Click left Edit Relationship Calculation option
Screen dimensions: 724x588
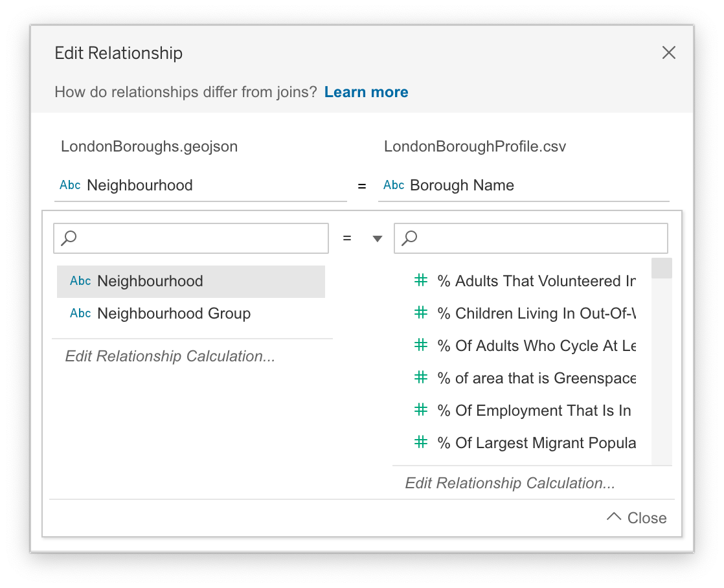point(170,356)
